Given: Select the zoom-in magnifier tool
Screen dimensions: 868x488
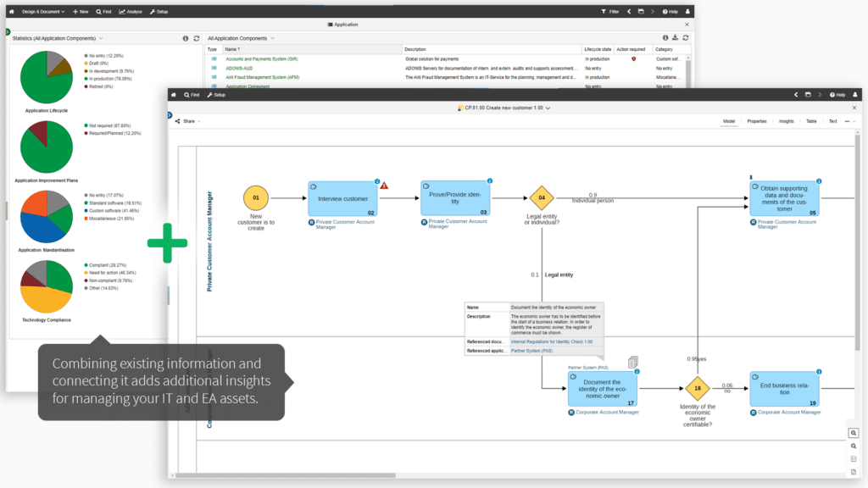Looking at the screenshot, I should pyautogui.click(x=853, y=433).
